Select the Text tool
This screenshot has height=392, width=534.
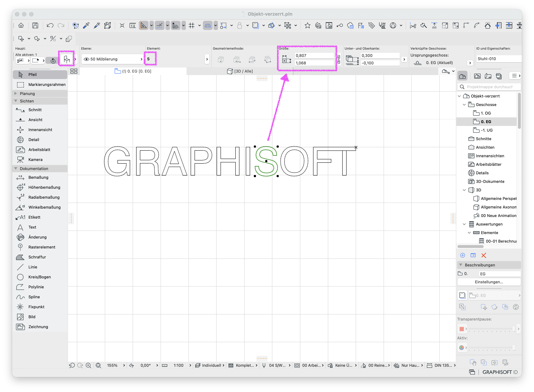coord(40,227)
